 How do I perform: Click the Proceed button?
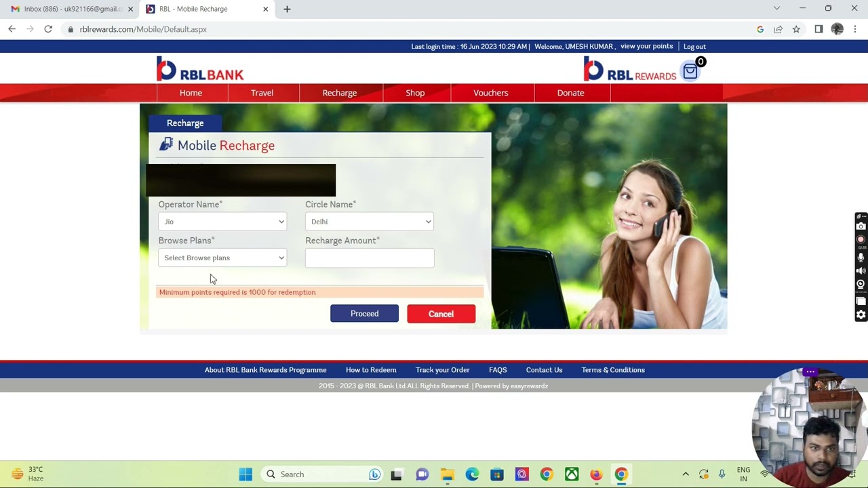(365, 313)
